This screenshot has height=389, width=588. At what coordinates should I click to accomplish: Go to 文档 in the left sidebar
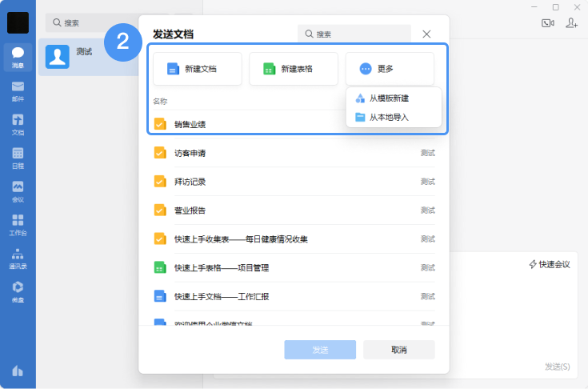(18, 124)
